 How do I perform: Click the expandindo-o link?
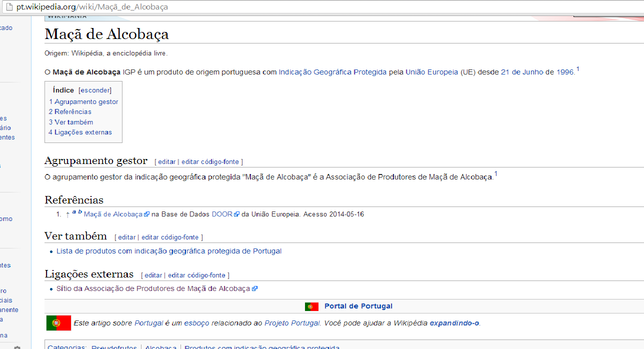(x=454, y=323)
